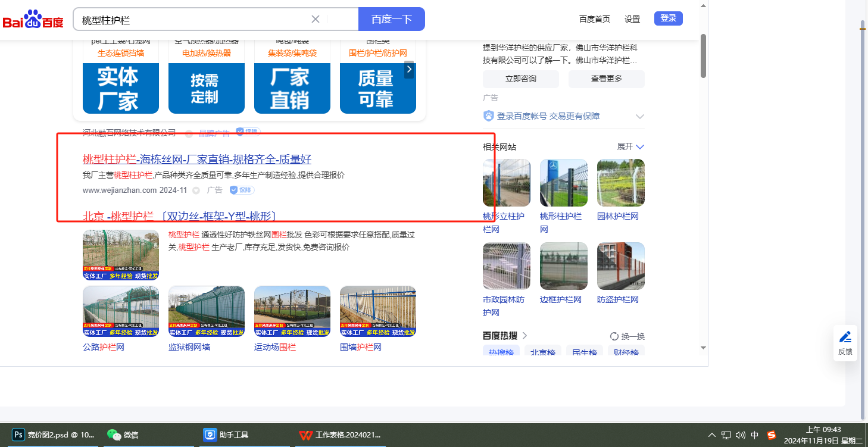The image size is (868, 447).
Task: Click the 防盗护栏网 caption link
Action: [x=618, y=299]
